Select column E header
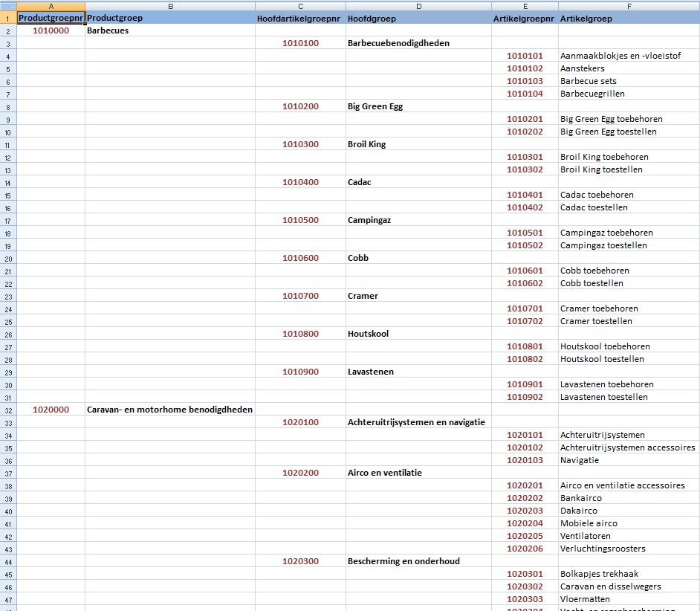700x611 pixels. [525, 6]
